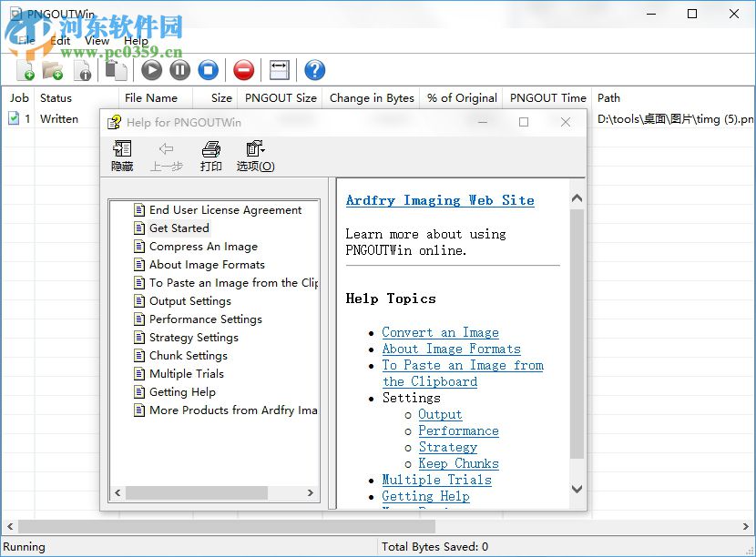
Task: Start processing with the play button
Action: [x=151, y=70]
